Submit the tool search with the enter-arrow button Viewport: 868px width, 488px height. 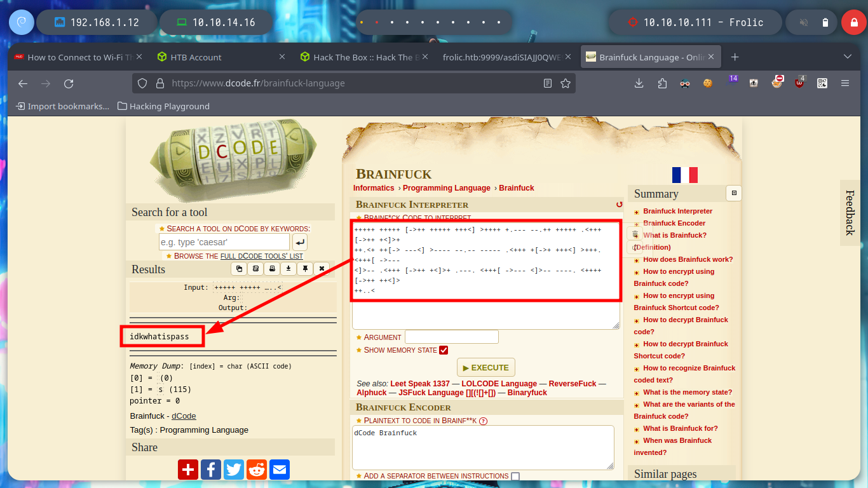pyautogui.click(x=300, y=242)
